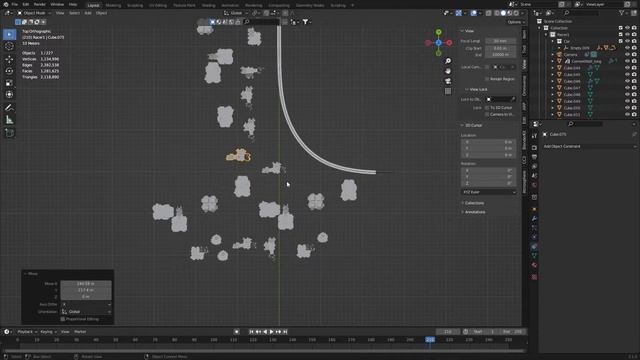640x360 pixels.
Task: Switch to the Modeling workspace tab
Action: point(113,5)
